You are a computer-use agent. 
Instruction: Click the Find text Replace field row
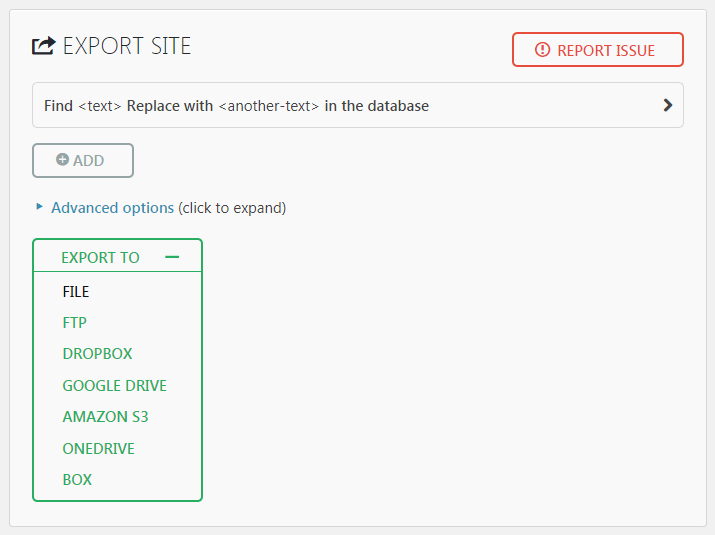[x=358, y=105]
